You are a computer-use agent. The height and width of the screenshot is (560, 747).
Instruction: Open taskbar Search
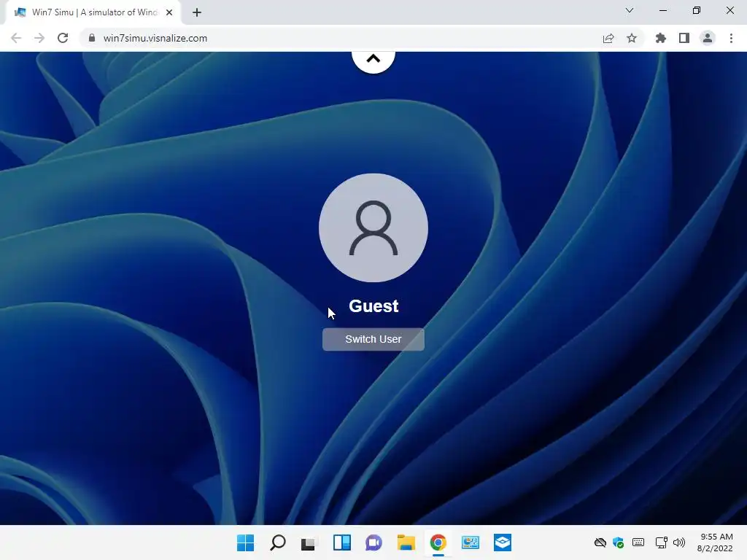(278, 542)
